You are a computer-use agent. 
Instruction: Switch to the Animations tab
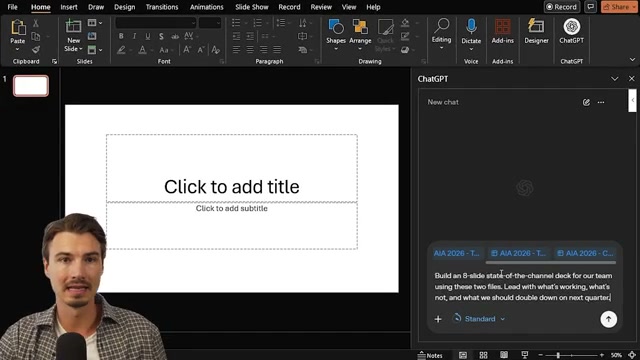[207, 7]
